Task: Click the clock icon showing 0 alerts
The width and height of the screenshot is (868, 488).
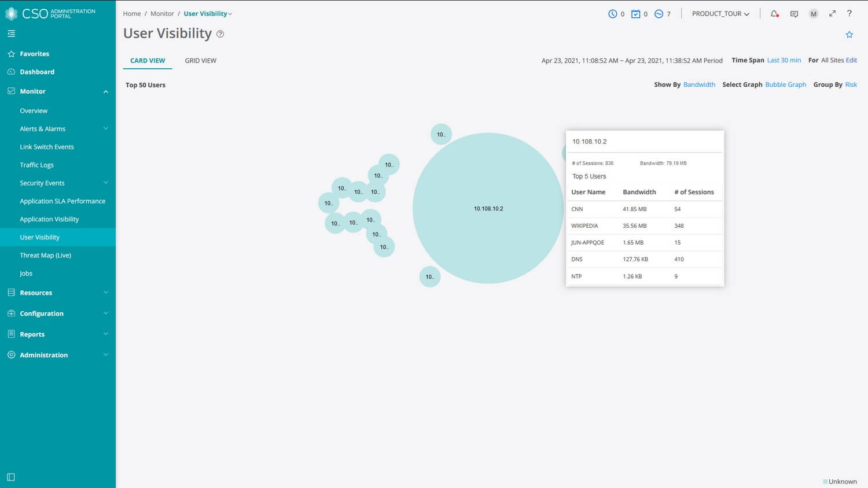Action: (x=613, y=13)
